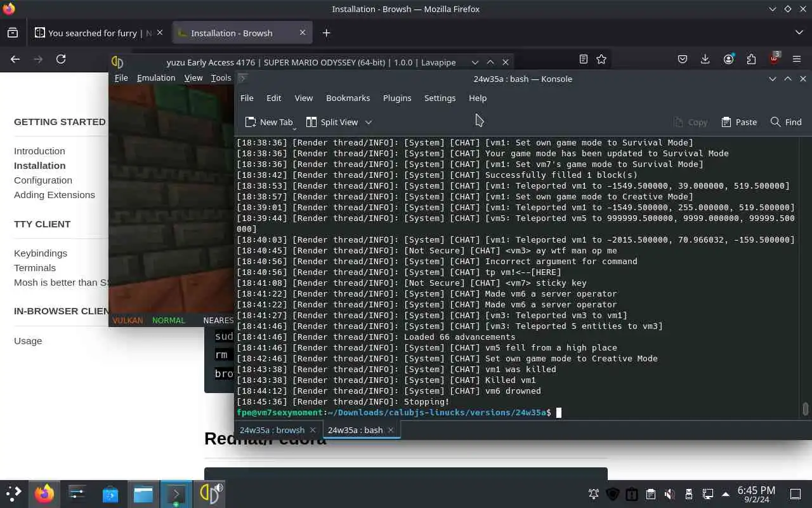
Task: Click Konsole's New Tab button
Action: (x=269, y=122)
